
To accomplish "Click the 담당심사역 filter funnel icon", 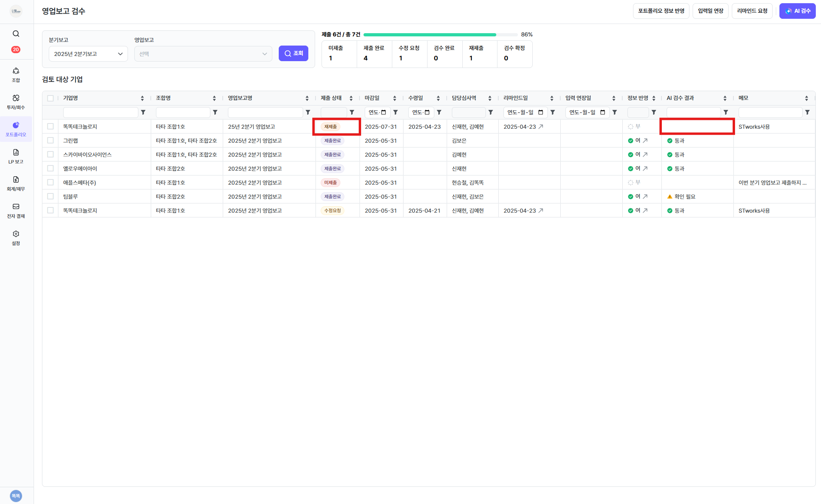I will (x=491, y=112).
